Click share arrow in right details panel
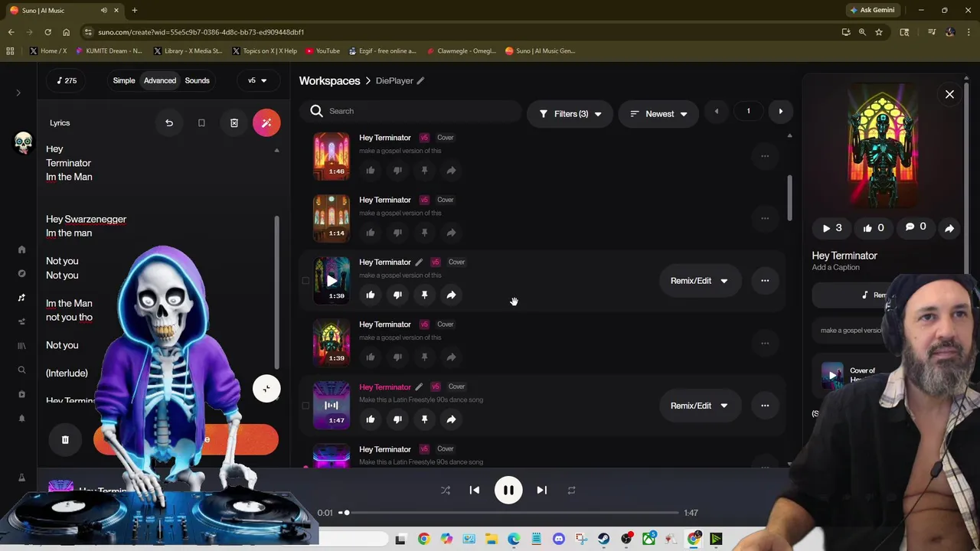Screen dimensions: 980x551 tap(949, 228)
